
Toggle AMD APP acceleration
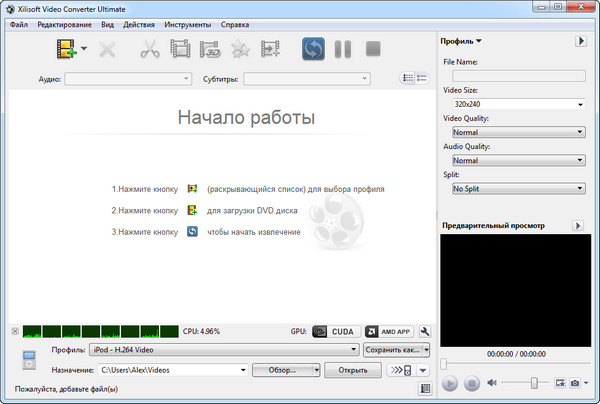387,331
